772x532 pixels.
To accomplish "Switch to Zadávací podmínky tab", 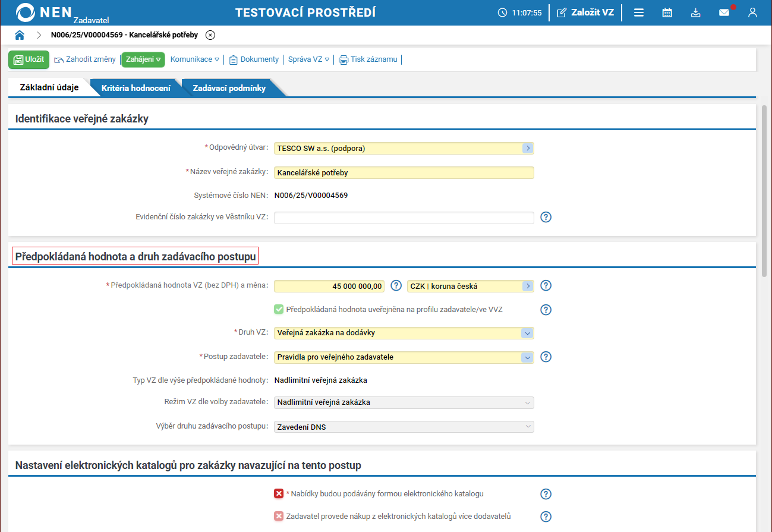I will (x=229, y=88).
